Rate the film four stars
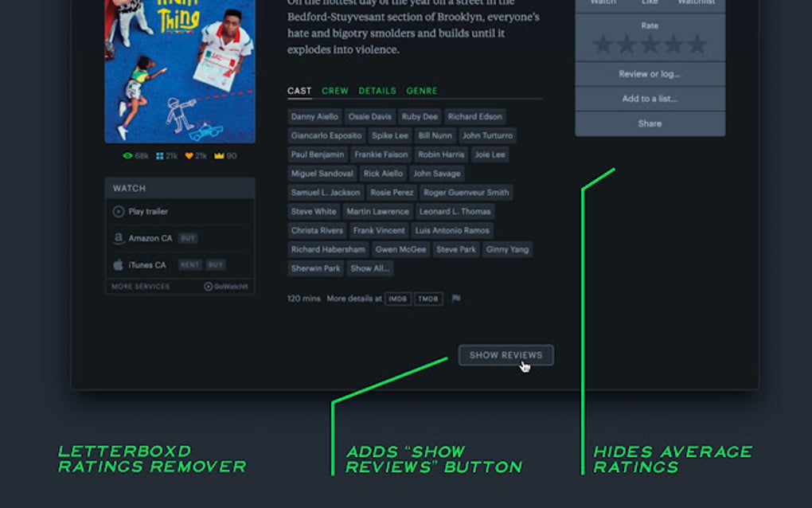812x508 pixels. [673, 45]
